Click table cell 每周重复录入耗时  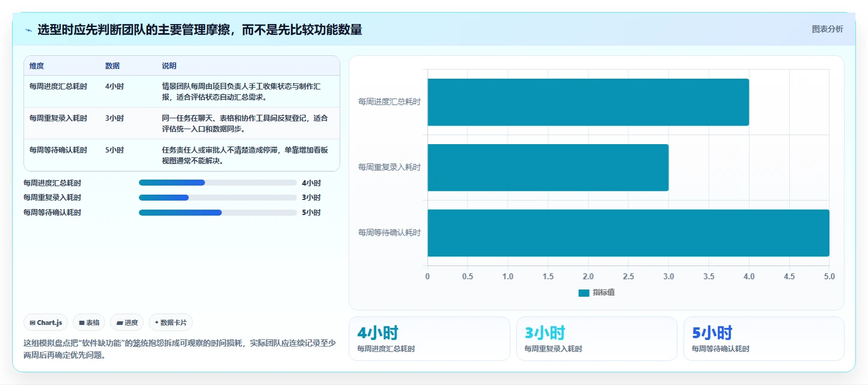[58, 118]
